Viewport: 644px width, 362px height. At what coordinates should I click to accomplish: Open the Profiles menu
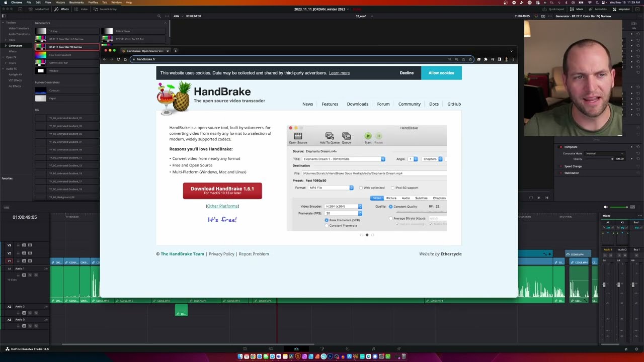[x=93, y=3]
